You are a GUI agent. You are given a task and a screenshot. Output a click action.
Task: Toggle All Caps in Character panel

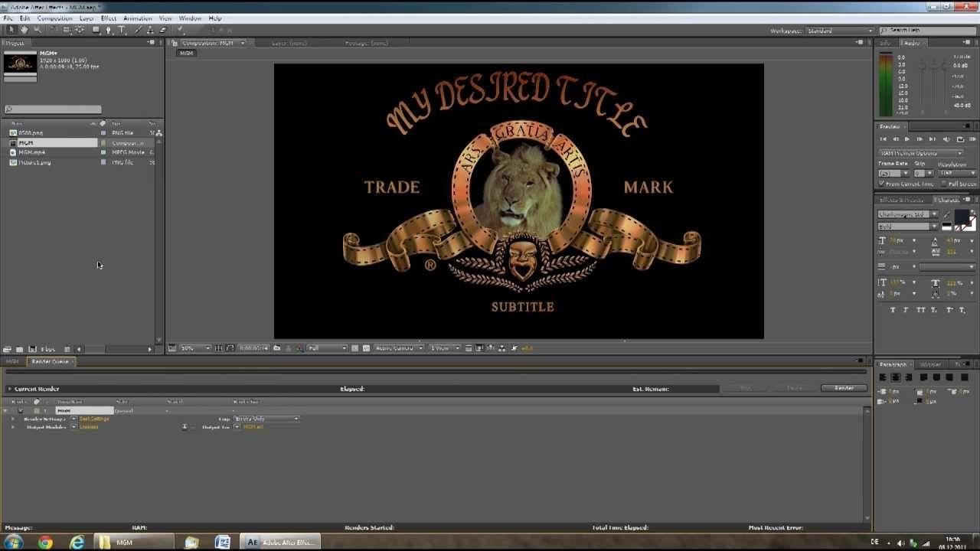point(920,310)
